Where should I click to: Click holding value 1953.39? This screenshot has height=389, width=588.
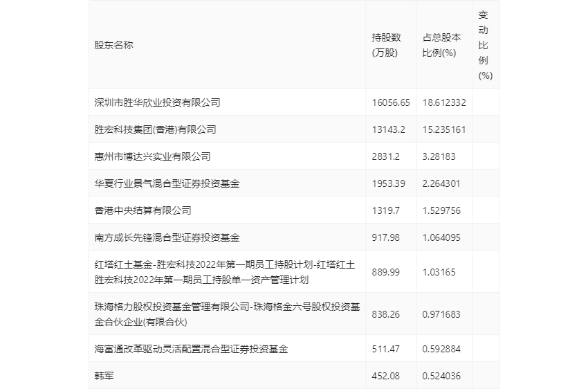coord(388,183)
